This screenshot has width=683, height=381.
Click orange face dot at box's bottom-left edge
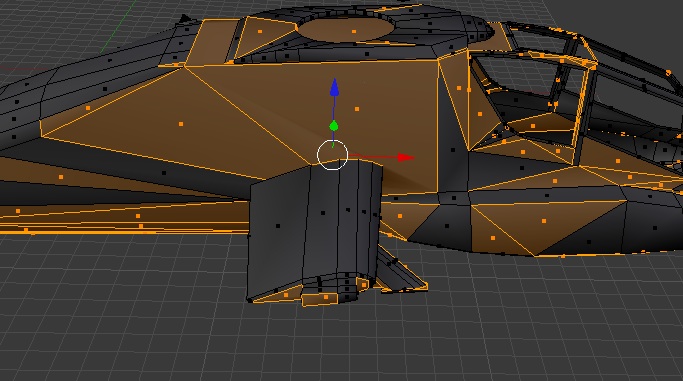(286, 295)
